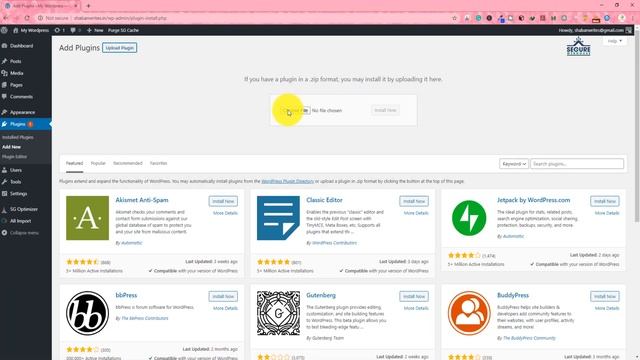Viewport: 640px width, 360px height.
Task: Click Install Now in the upload box
Action: pyautogui.click(x=385, y=110)
